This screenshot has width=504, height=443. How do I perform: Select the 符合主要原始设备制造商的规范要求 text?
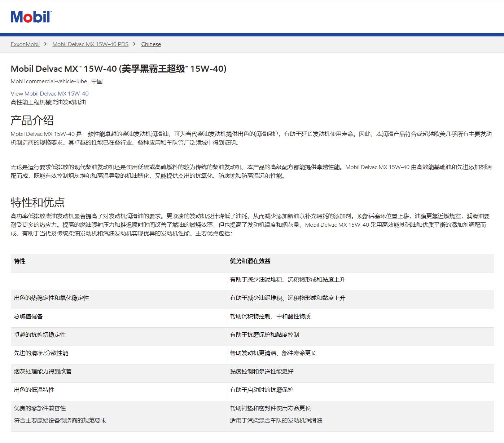[60, 421]
